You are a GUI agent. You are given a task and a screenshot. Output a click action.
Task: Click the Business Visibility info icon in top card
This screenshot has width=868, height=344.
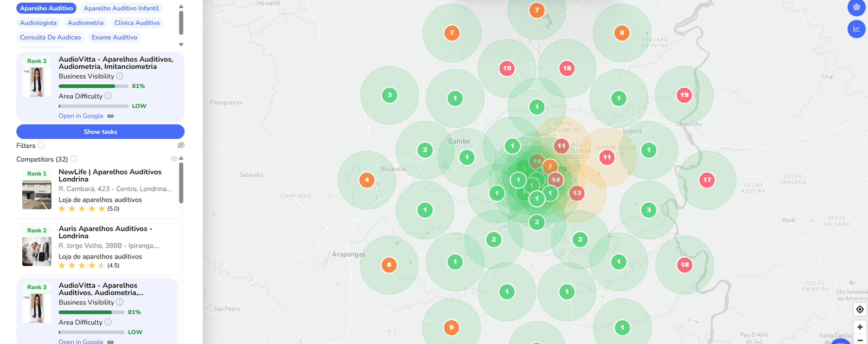120,76
